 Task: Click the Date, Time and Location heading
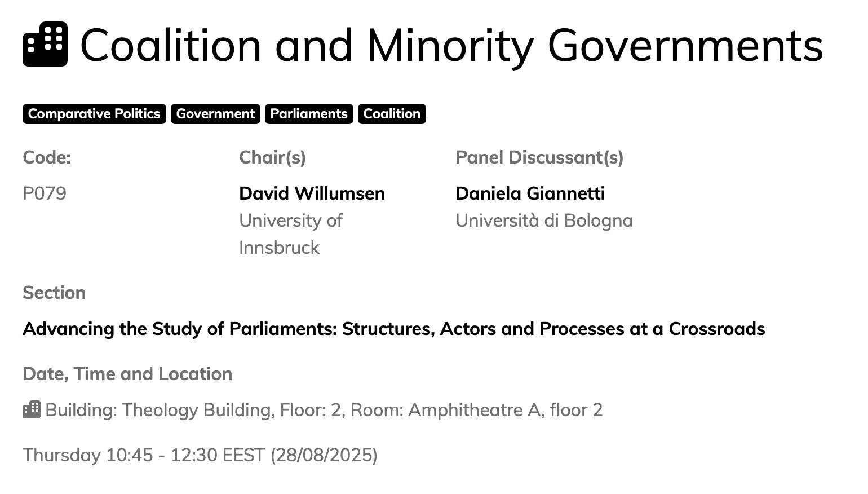tap(127, 374)
